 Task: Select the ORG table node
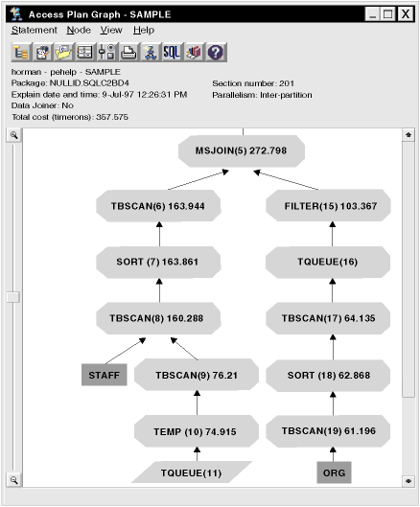334,472
